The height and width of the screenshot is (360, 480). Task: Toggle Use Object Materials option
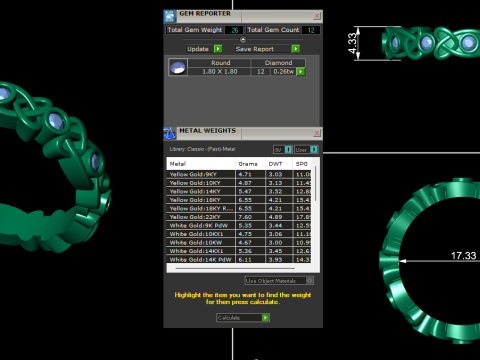[x=279, y=281]
